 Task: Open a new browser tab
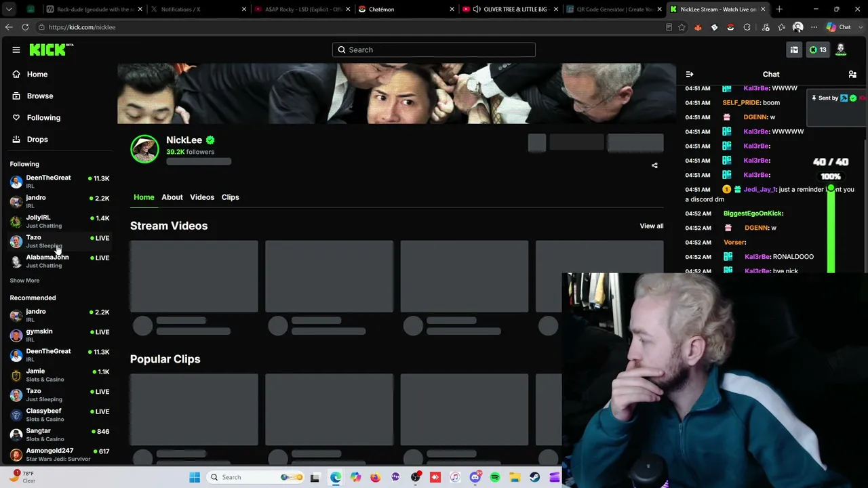point(779,9)
